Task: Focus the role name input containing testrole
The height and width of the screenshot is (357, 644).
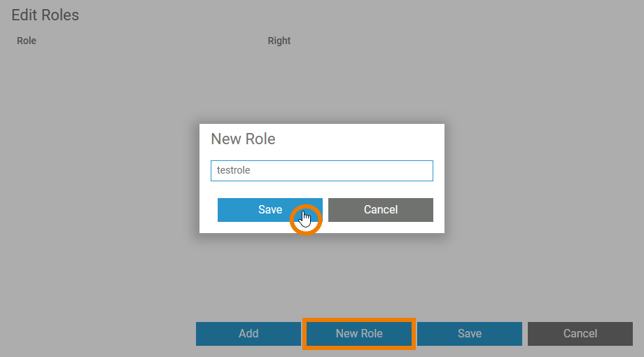Action: [321, 170]
